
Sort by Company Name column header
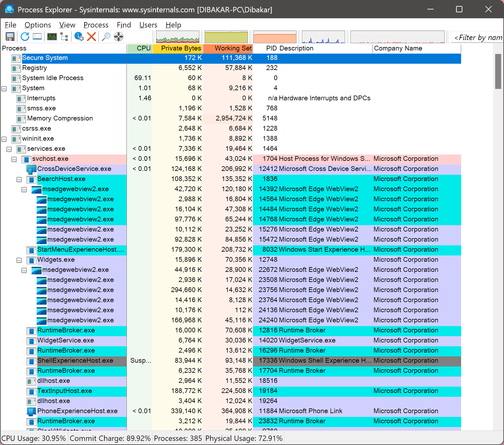tap(417, 48)
